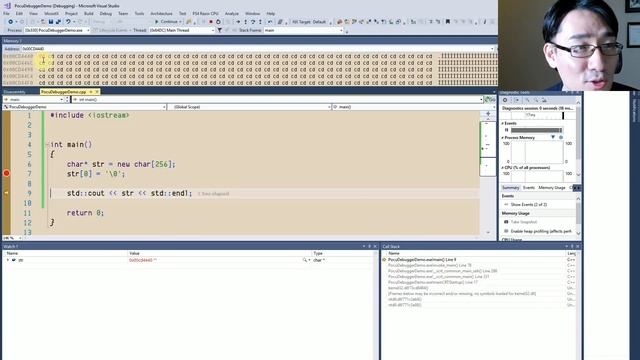Select the PocuDebuggerDemo.exe!main() Line 9 frame
This screenshot has height=360, width=640.
(422, 260)
